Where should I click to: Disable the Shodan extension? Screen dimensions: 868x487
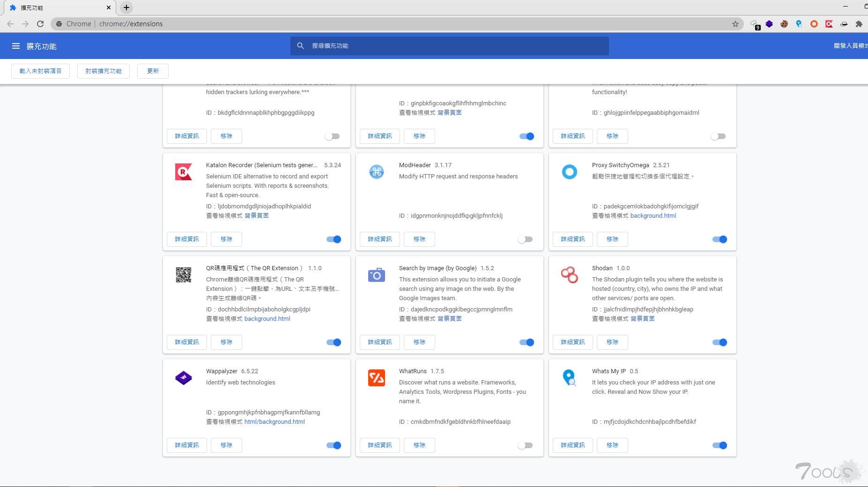pos(720,342)
